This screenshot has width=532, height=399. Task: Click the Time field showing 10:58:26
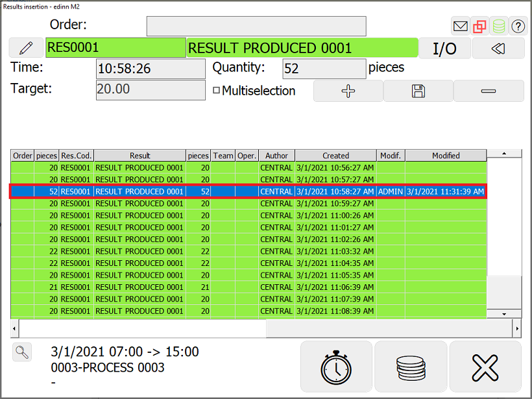click(151, 69)
